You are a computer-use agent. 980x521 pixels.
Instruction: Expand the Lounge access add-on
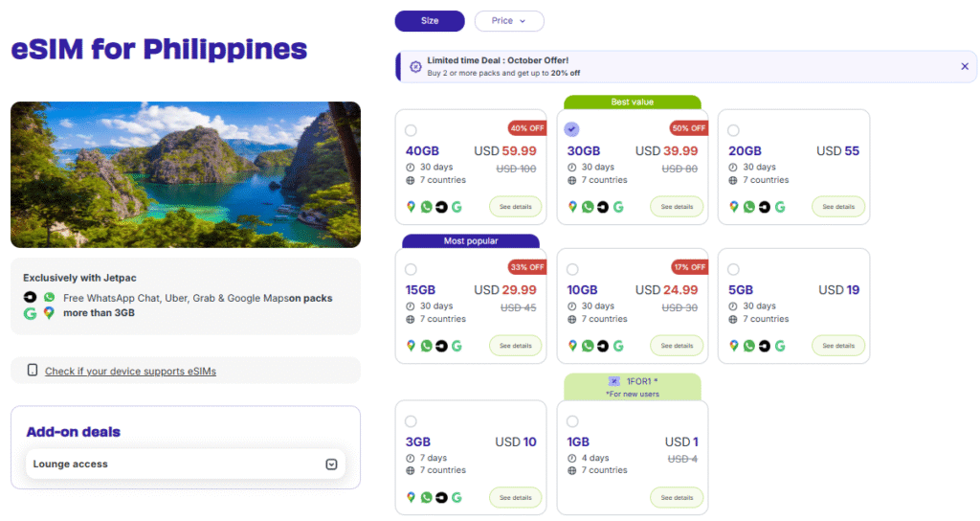click(331, 464)
